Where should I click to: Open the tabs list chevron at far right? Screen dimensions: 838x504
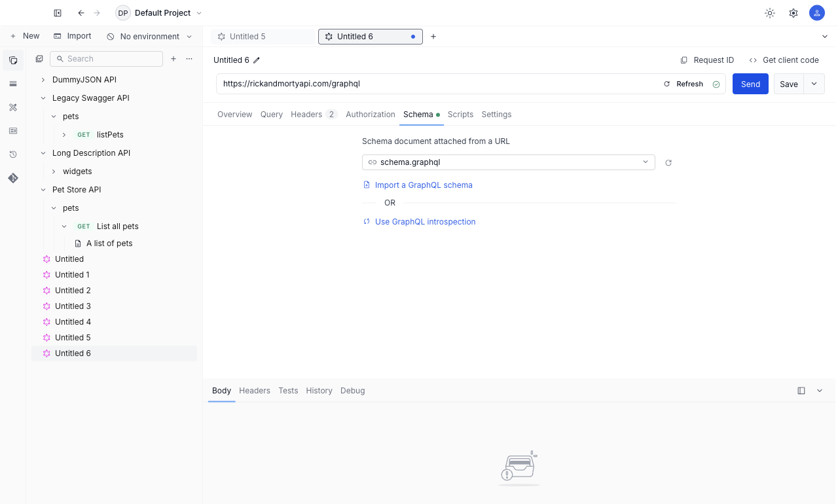(x=825, y=37)
